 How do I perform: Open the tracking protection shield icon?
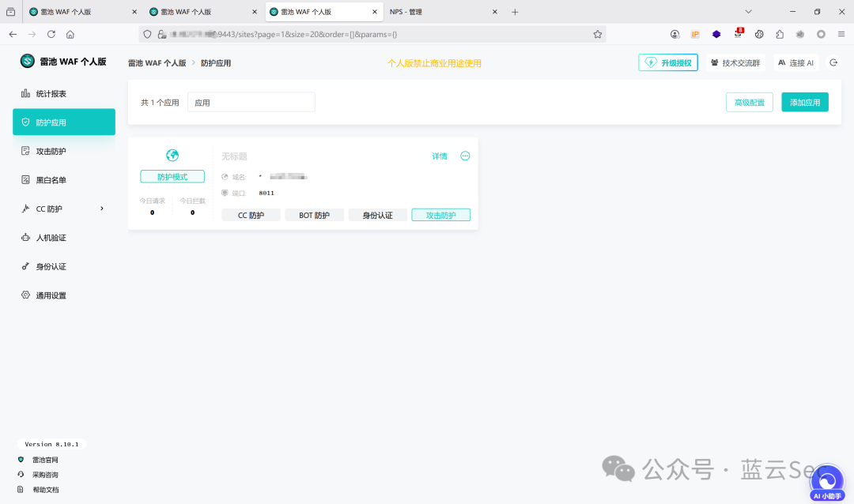point(147,34)
